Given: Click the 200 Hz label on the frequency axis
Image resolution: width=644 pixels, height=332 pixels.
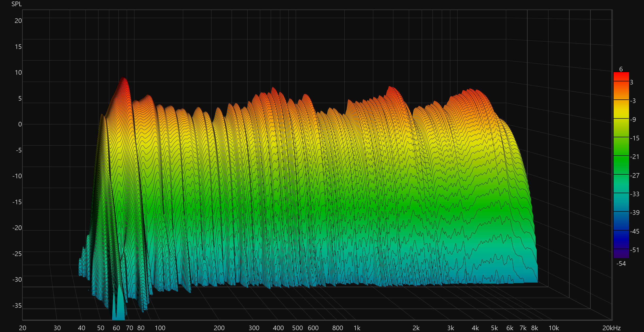Looking at the screenshot, I should point(219,328).
